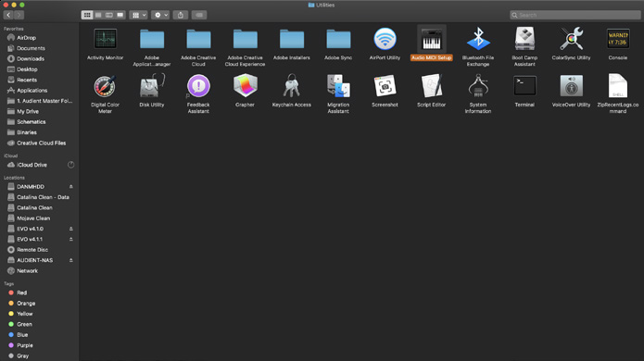This screenshot has height=361, width=644.
Task: Select the Adobe Sync folder
Action: click(x=338, y=40)
